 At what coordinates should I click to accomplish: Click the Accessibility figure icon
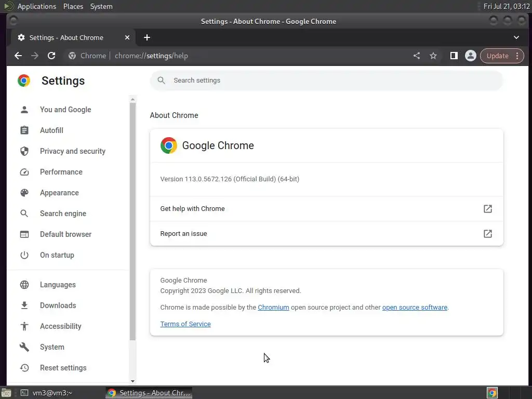click(24, 326)
